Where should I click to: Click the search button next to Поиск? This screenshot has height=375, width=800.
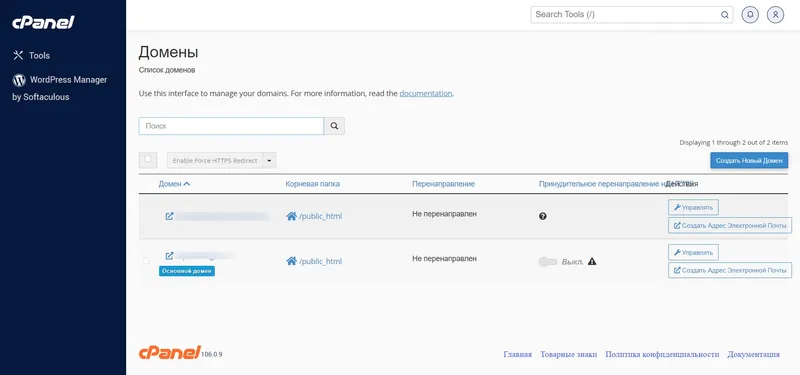334,126
